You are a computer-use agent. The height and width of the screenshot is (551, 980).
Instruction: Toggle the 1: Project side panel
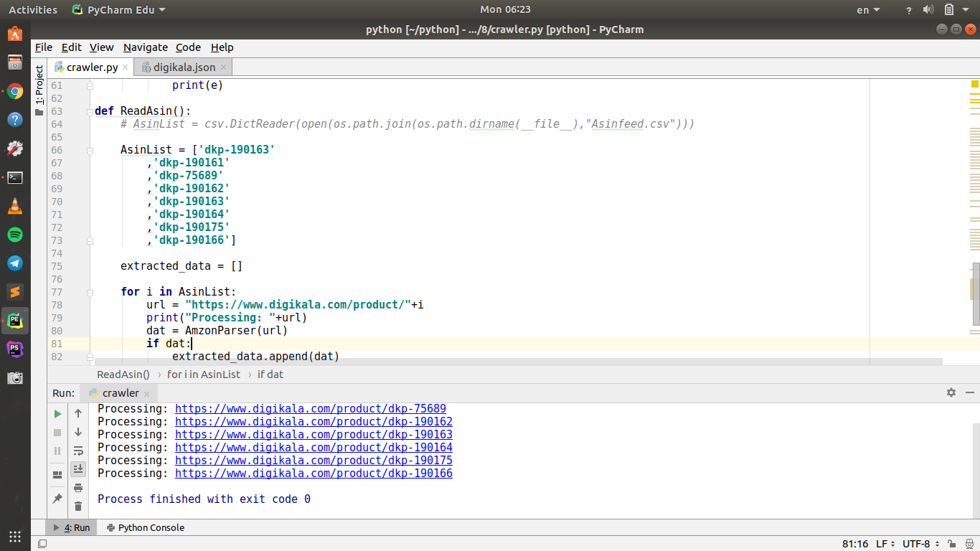click(x=39, y=90)
